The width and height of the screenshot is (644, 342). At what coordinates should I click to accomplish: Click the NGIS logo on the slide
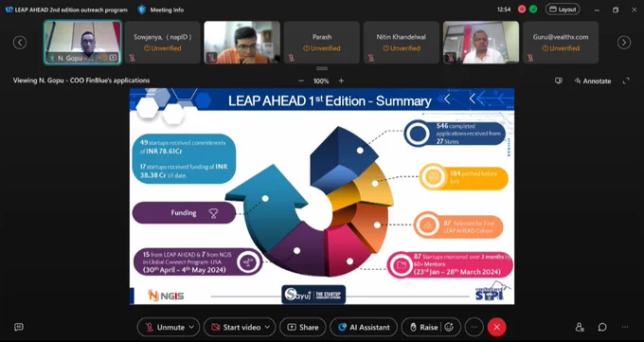coord(166,296)
